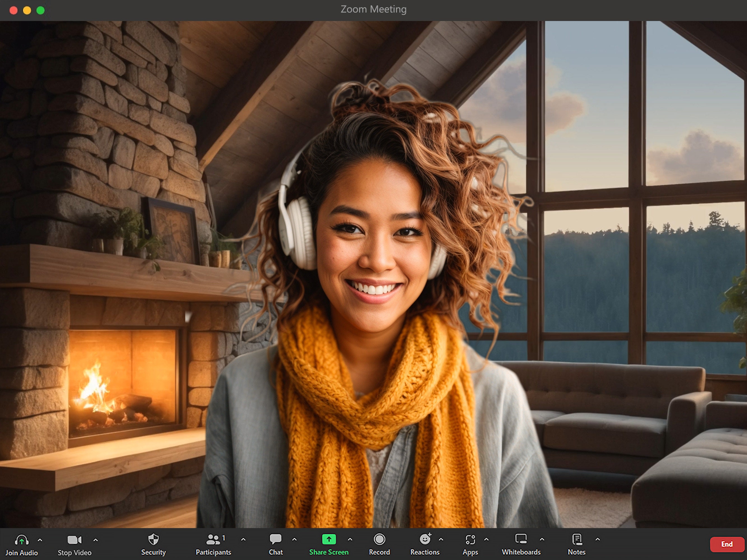
Task: Open the Reactions emoji picker
Action: click(425, 540)
